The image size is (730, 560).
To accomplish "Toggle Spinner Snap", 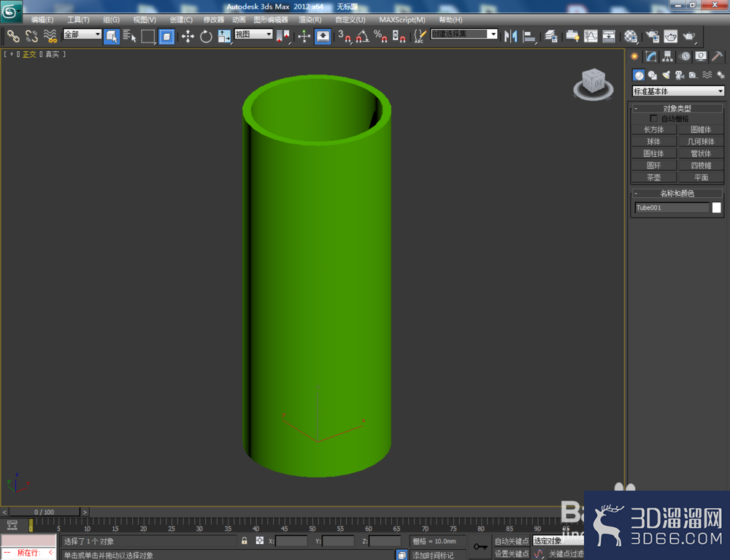I will click(x=399, y=36).
